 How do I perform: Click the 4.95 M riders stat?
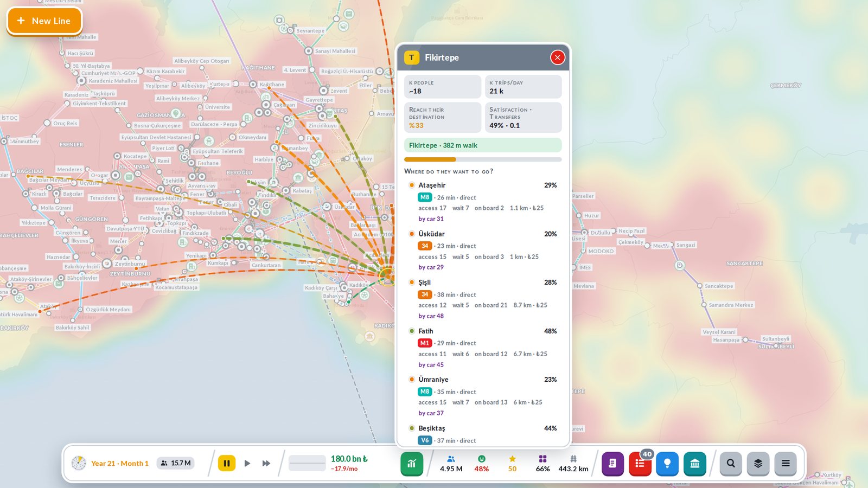[451, 464]
